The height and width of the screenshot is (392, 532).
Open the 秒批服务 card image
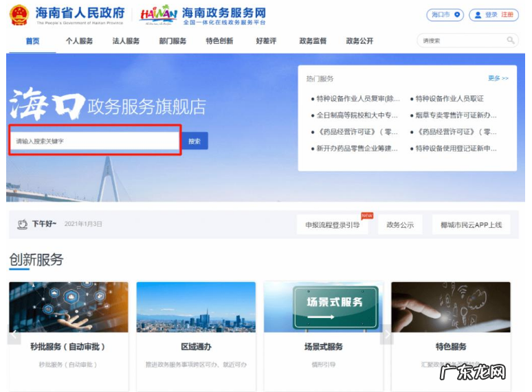69,307
